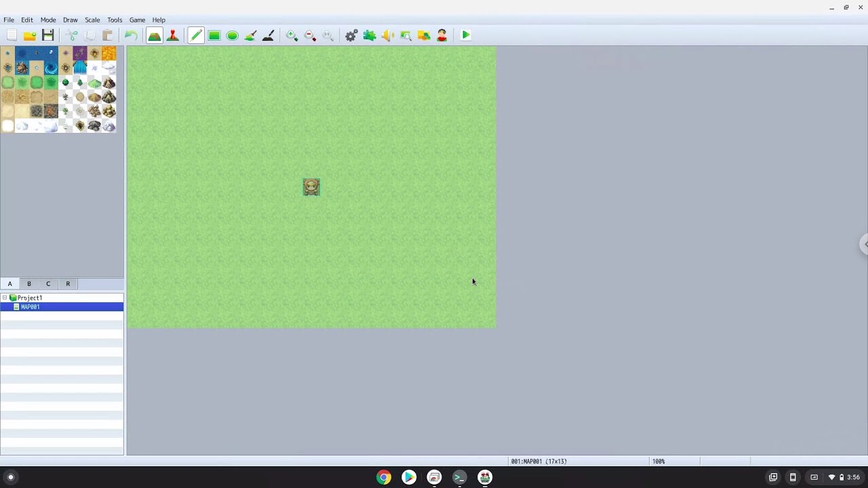Viewport: 868px width, 488px height.
Task: Create a new project with the toolbar icon
Action: click(x=12, y=35)
